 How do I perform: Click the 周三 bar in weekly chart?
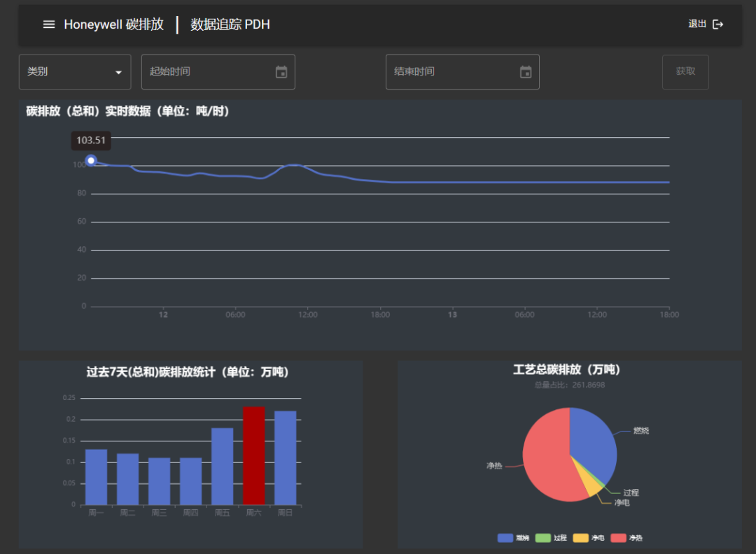pyautogui.click(x=159, y=481)
